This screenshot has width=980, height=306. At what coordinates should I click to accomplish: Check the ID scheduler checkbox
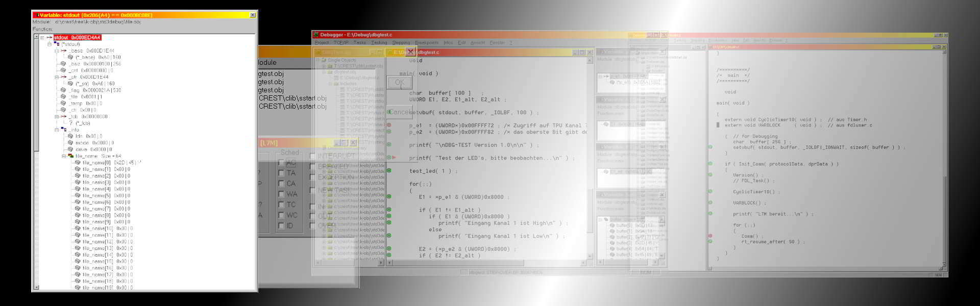(281, 225)
